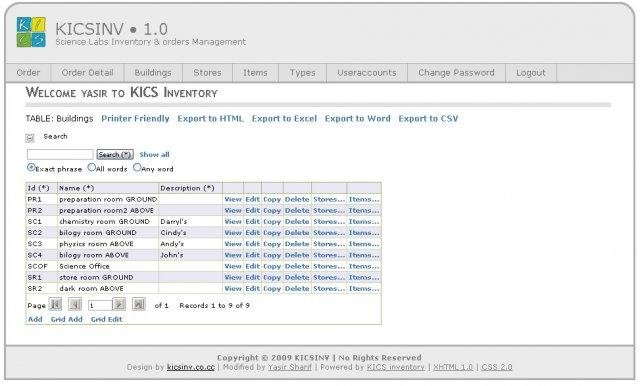Screen dimensions: 640x386
Task: Click Export to CSV link
Action: coord(428,119)
